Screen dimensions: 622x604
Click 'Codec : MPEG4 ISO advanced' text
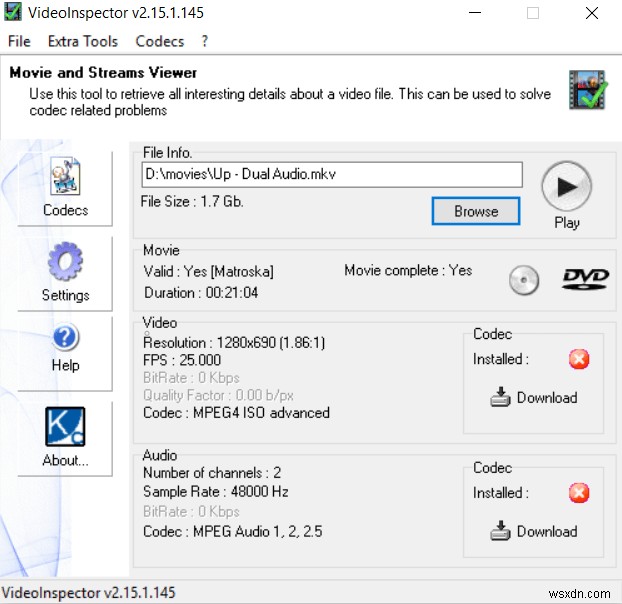236,413
